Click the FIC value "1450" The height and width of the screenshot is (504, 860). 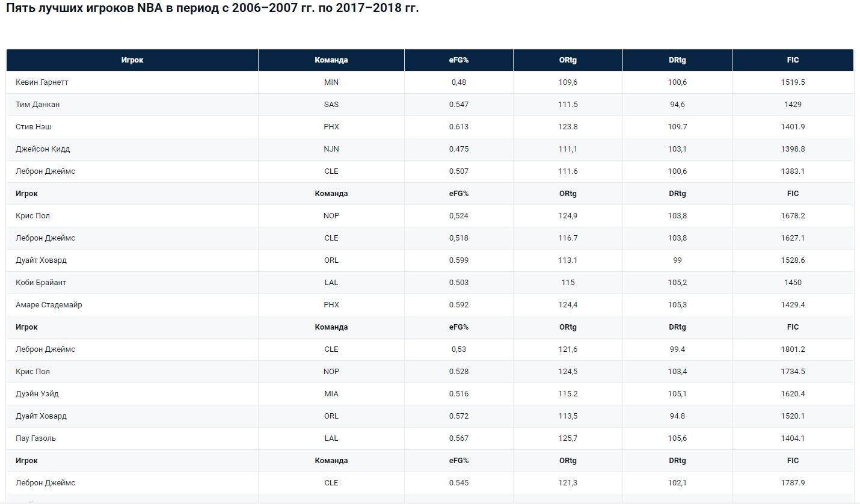point(793,283)
